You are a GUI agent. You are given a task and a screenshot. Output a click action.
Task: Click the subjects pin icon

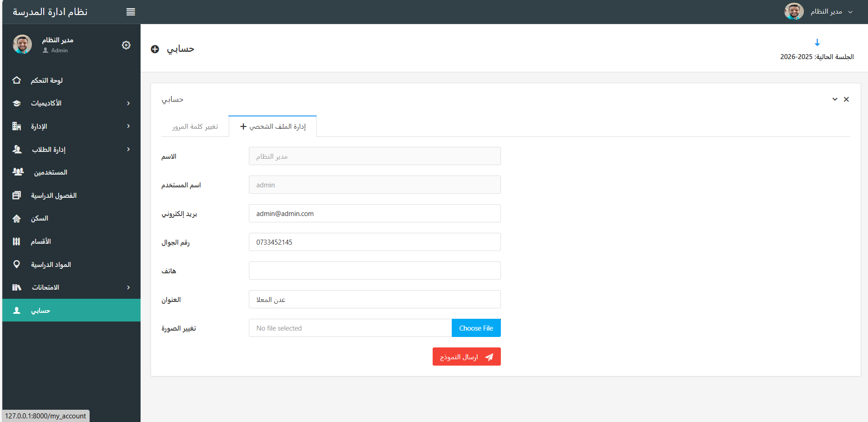17,264
